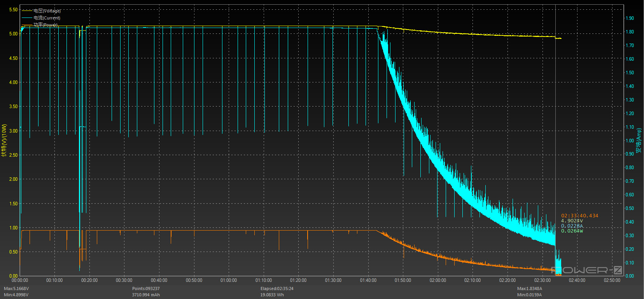
Task: Click the 02:50:00 end time label
Action: pos(612,280)
